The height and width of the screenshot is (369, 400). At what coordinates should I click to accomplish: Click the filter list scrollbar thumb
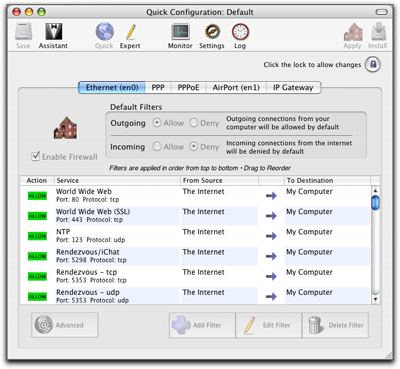click(375, 203)
